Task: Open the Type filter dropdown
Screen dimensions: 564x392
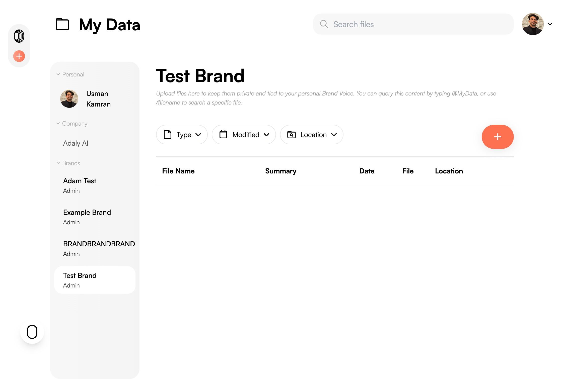Action: [182, 135]
